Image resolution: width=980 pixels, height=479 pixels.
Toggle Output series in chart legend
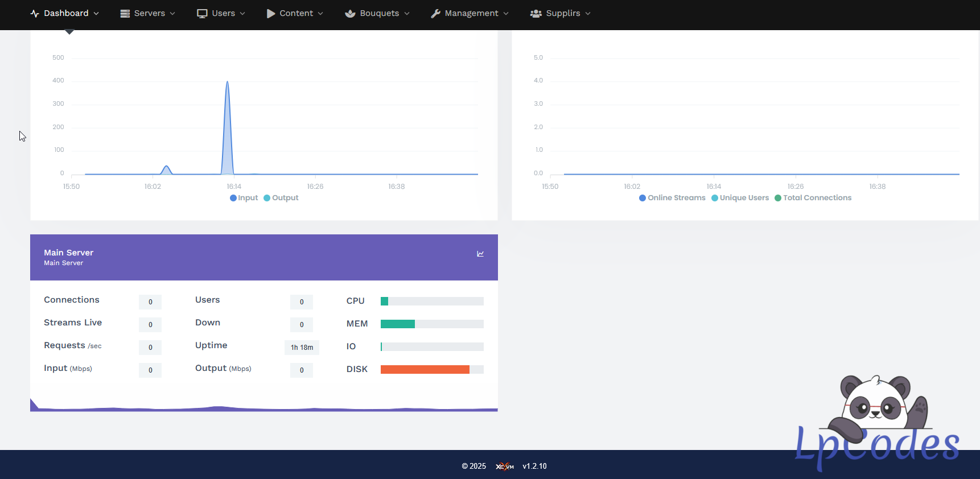tap(281, 198)
